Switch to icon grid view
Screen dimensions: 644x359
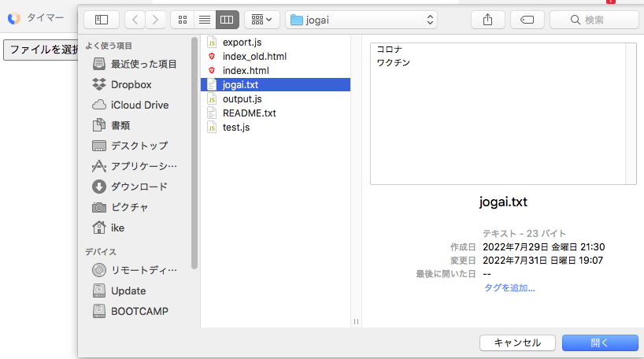point(183,20)
